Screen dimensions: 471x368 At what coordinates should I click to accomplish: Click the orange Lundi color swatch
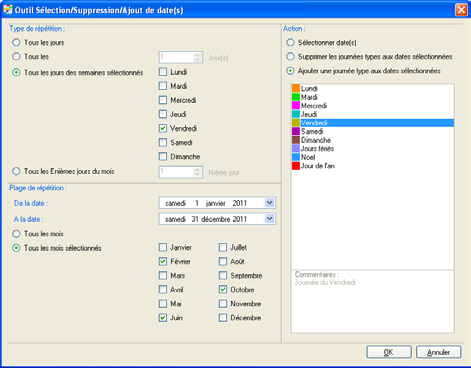tap(296, 88)
